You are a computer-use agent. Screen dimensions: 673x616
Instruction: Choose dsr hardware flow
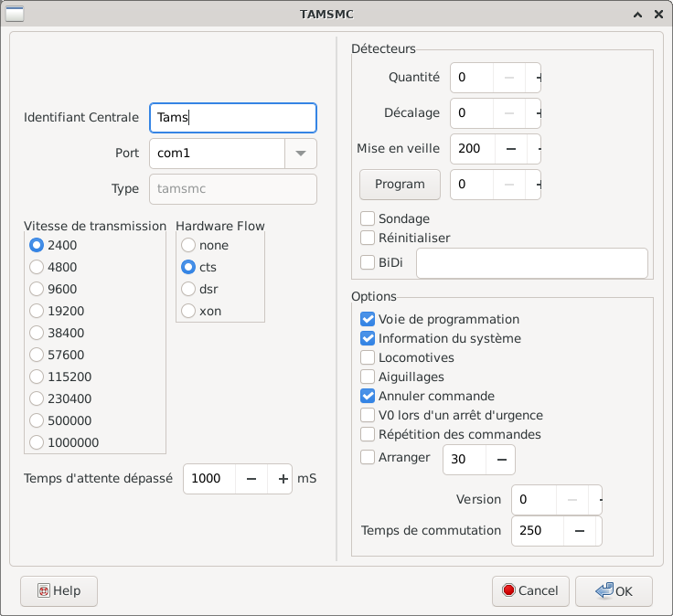click(x=188, y=289)
